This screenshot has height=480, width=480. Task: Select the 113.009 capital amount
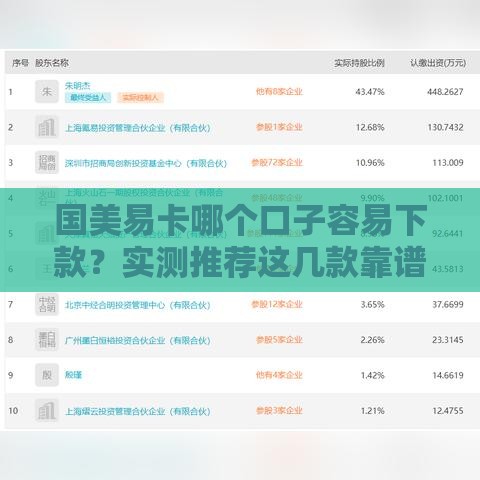[448, 163]
